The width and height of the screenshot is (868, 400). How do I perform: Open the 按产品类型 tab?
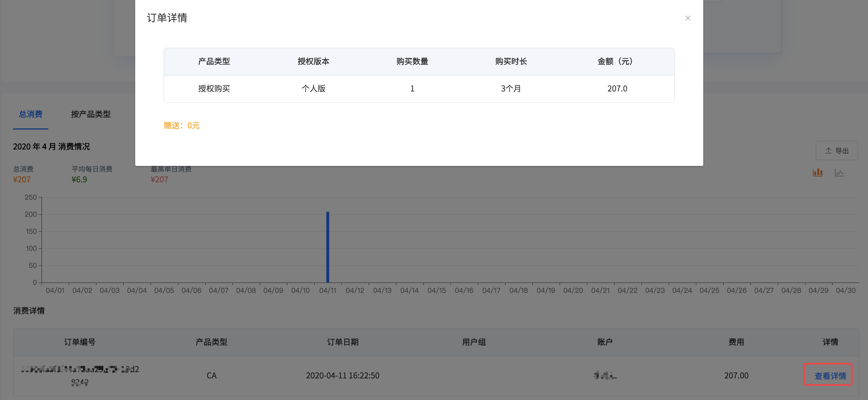click(x=91, y=114)
